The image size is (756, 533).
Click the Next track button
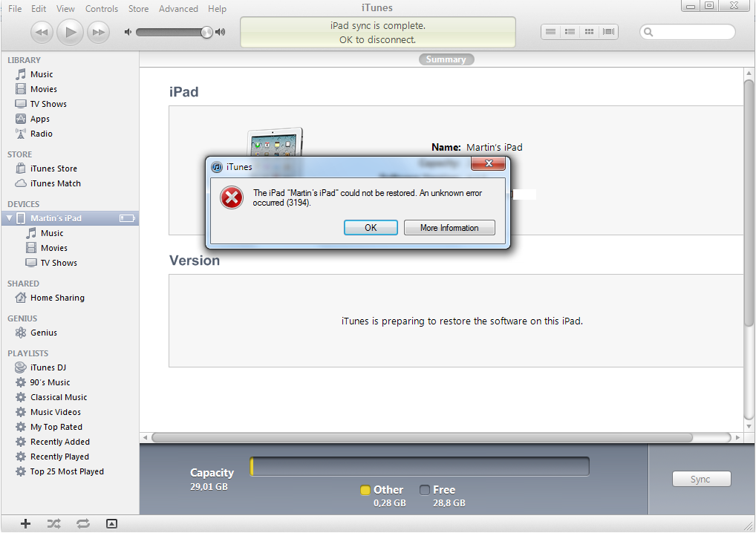click(x=98, y=32)
